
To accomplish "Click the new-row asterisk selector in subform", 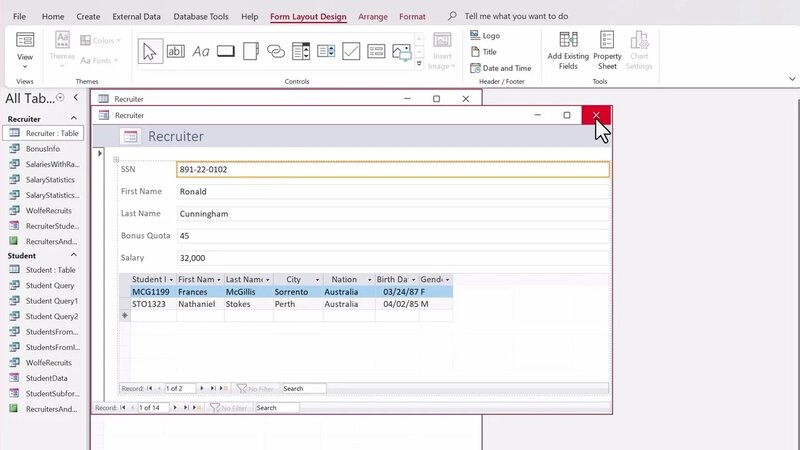I will click(124, 316).
